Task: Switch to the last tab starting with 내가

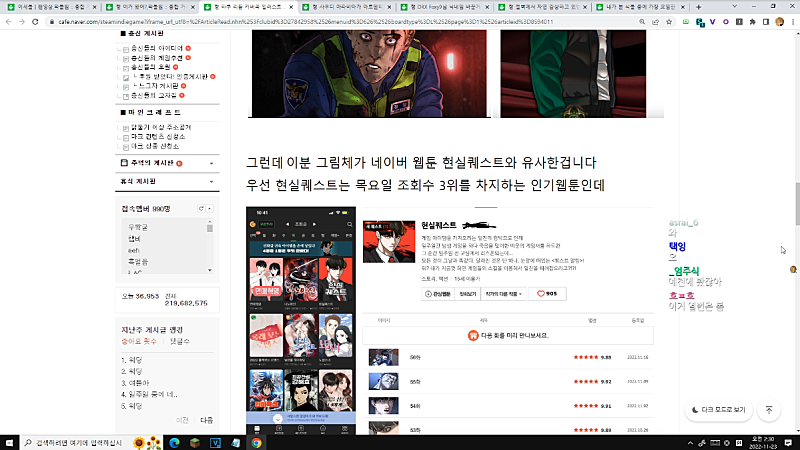Action: (640, 7)
